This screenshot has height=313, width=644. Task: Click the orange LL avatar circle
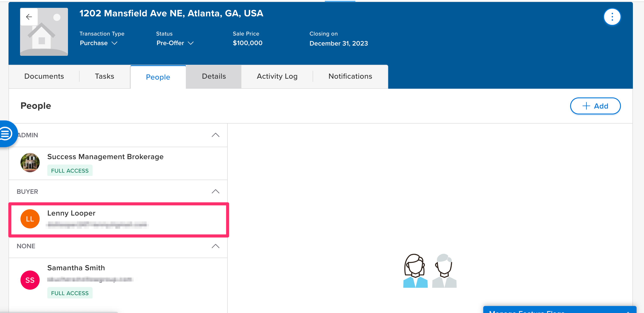30,219
